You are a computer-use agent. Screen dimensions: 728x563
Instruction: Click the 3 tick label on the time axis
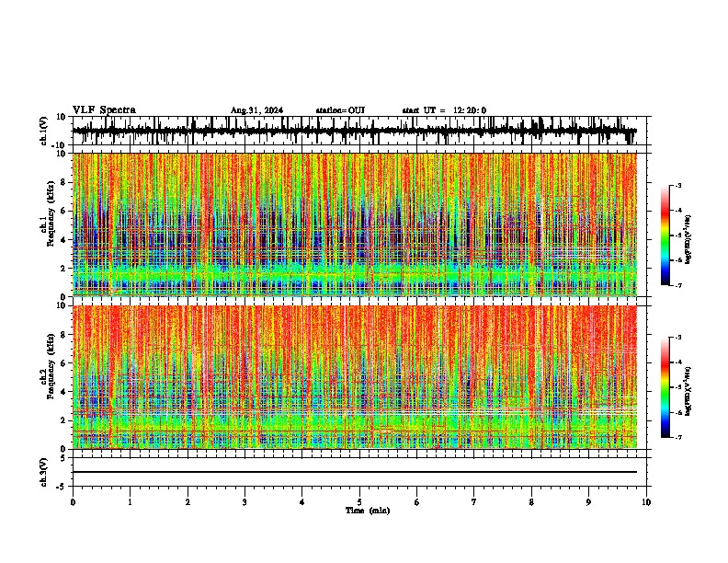point(245,502)
